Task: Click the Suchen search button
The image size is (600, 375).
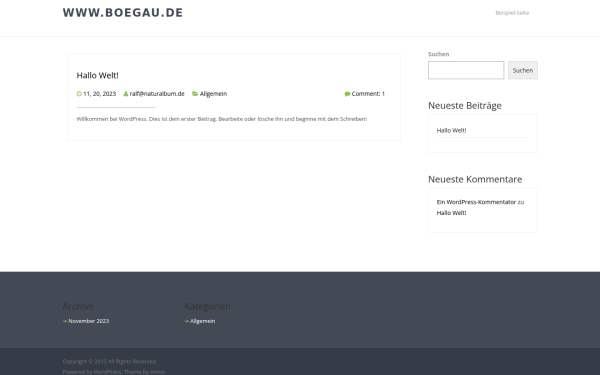Action: [x=523, y=70]
